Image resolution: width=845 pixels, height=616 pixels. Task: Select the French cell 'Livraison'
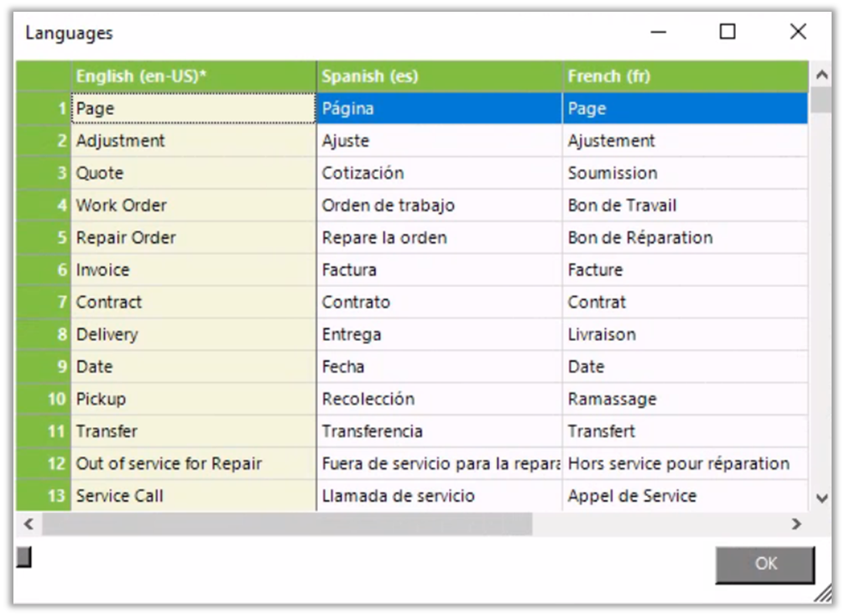click(685, 335)
